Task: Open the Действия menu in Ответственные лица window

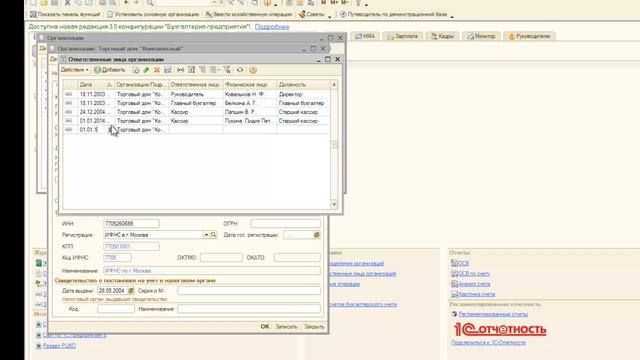Action: (x=75, y=70)
